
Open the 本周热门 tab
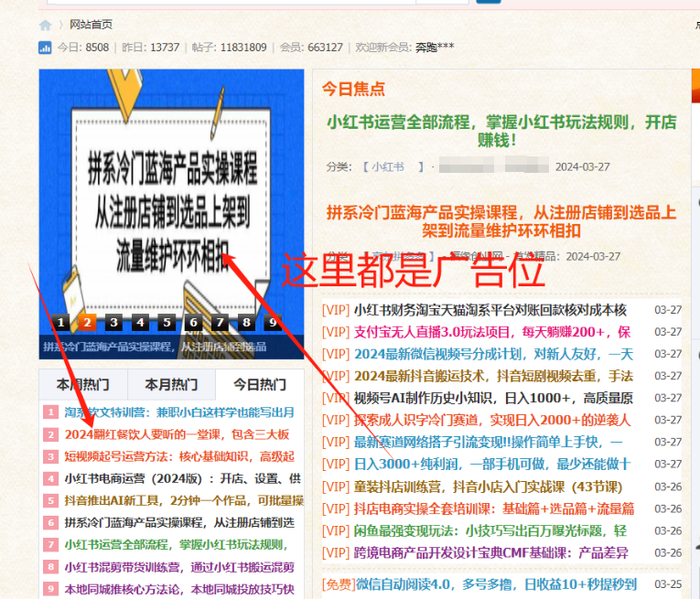[82, 385]
